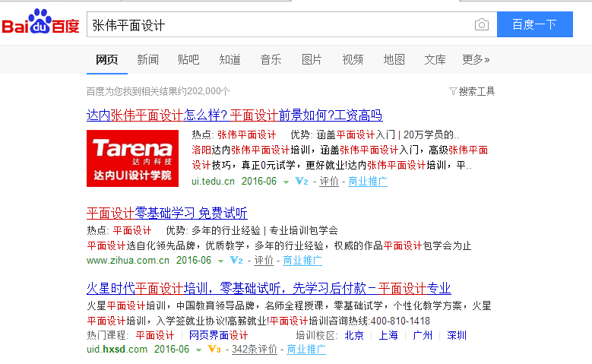Click the V3 badge beside uid.hxsd.com
The width and height of the screenshot is (592, 364).
coord(214,349)
